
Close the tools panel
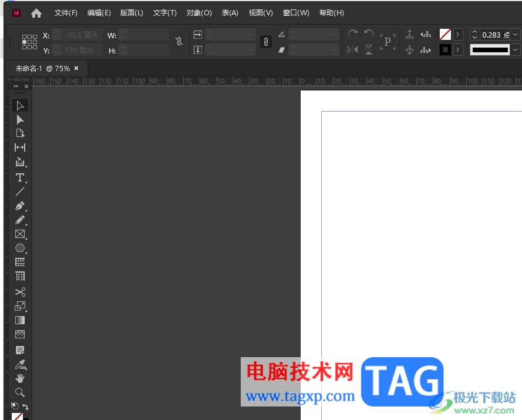coord(26,86)
